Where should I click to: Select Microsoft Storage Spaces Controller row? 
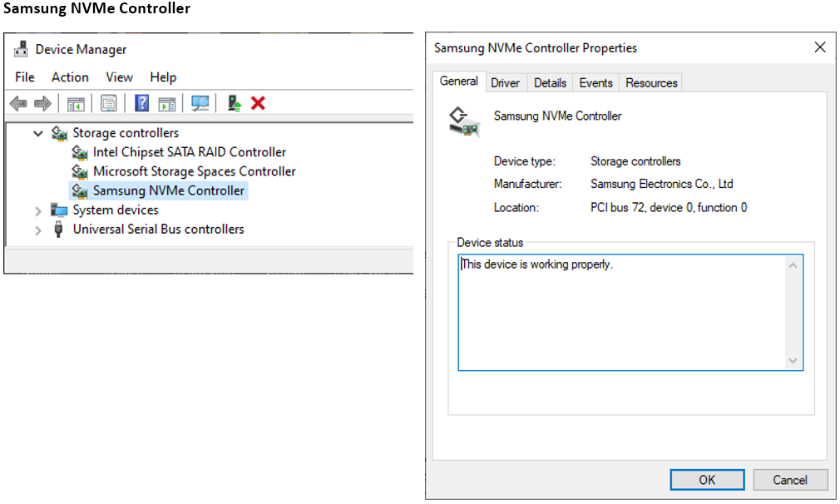(x=194, y=171)
